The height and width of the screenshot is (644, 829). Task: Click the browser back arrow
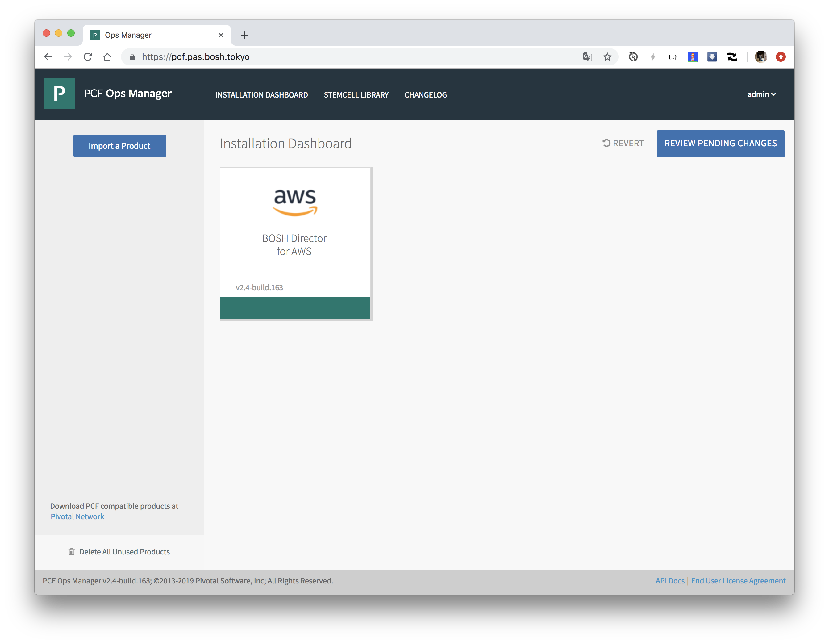[48, 57]
